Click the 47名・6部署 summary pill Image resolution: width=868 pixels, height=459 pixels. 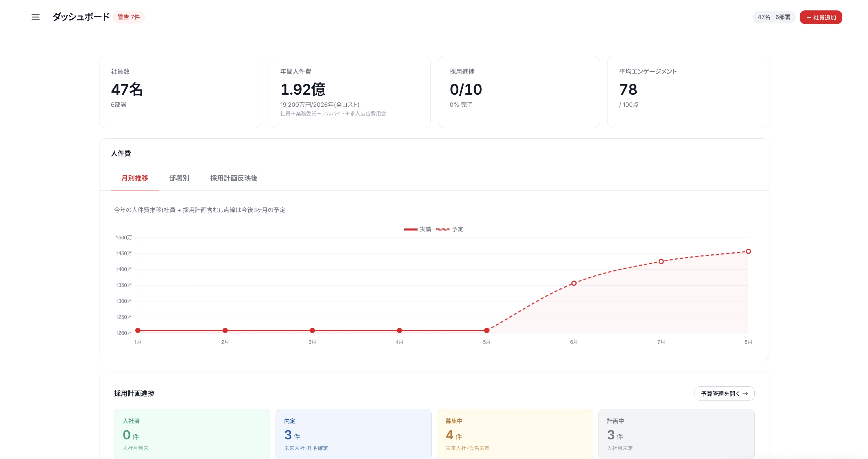[x=774, y=17]
